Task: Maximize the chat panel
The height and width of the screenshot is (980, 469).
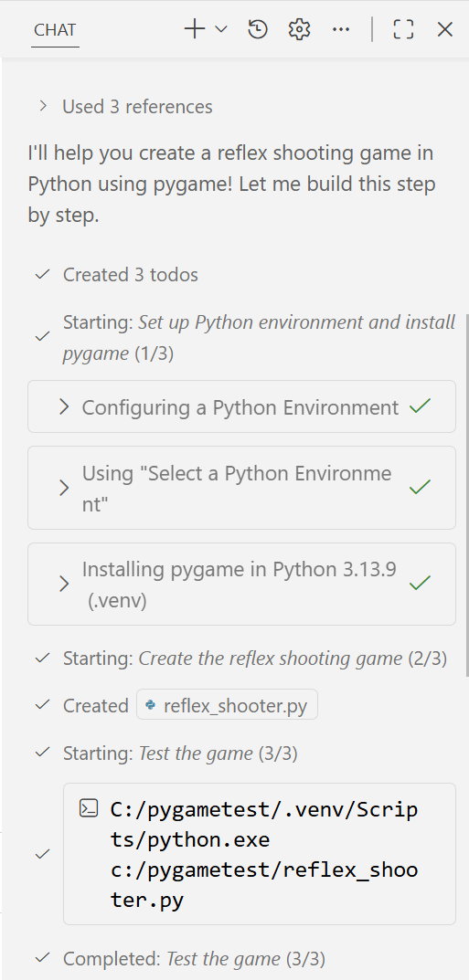Action: 403,29
